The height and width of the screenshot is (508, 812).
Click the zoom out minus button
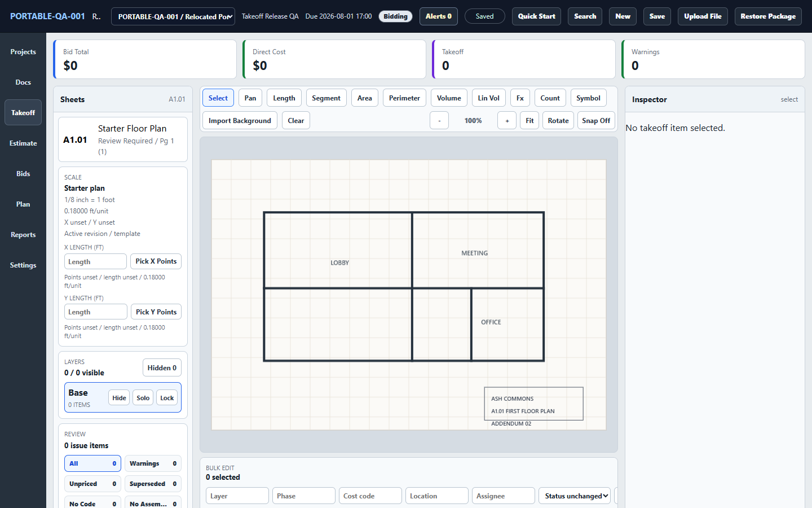point(439,120)
